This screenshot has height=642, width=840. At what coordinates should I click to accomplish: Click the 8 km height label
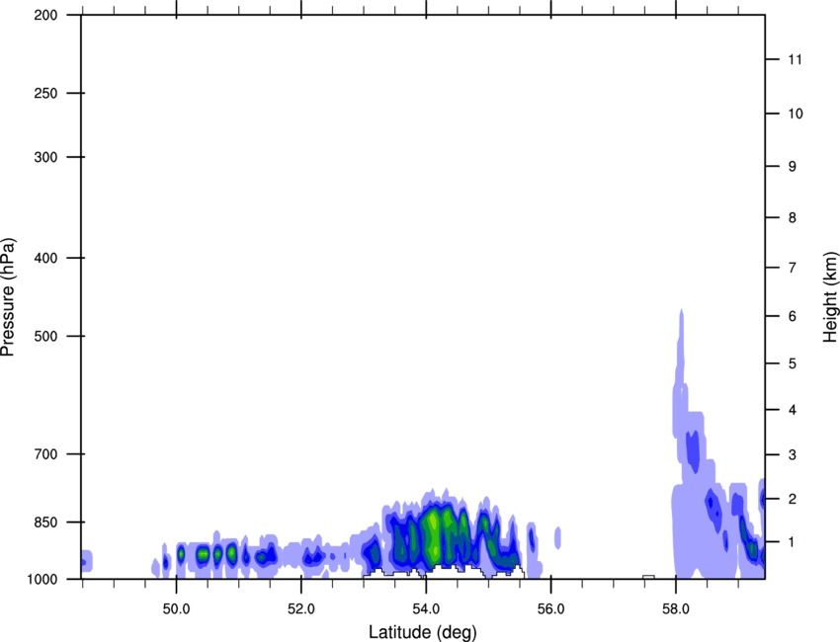tap(793, 217)
